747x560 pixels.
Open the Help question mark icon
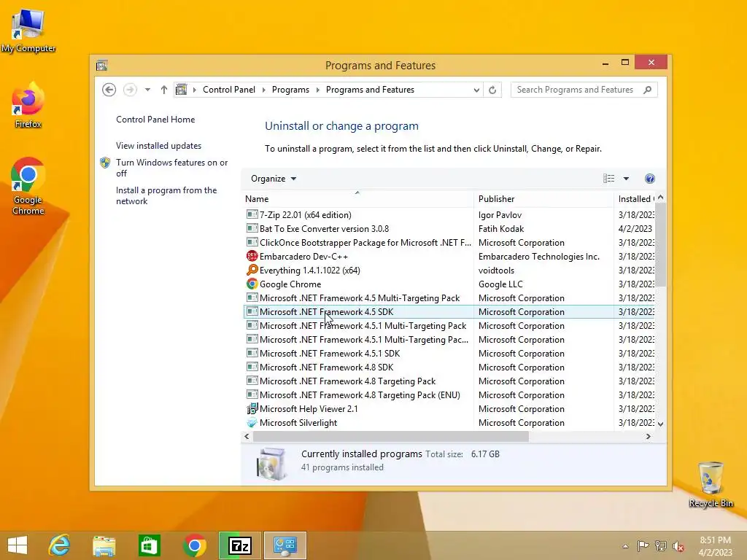pyautogui.click(x=650, y=179)
